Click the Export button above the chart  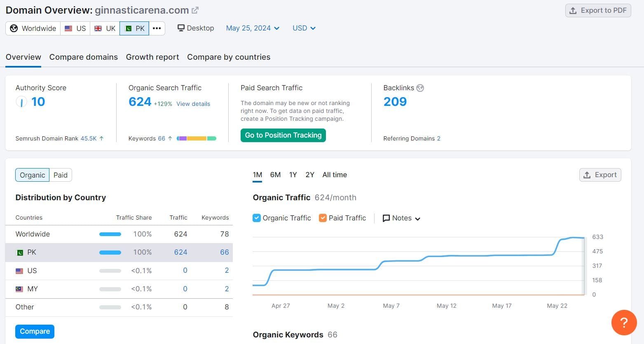600,175
